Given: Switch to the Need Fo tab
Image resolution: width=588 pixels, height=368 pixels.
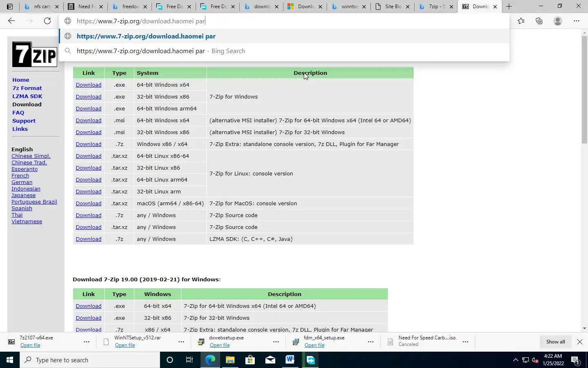Looking at the screenshot, I should (x=86, y=7).
